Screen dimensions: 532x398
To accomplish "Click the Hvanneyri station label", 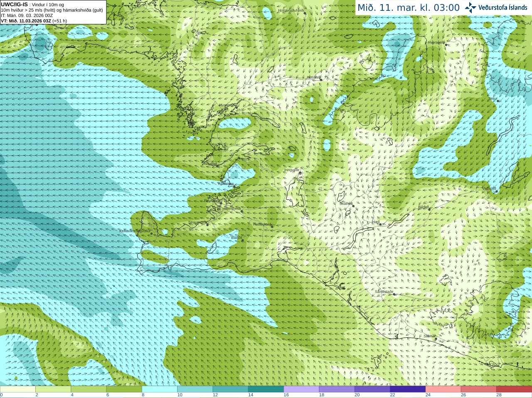I will coord(228,106).
